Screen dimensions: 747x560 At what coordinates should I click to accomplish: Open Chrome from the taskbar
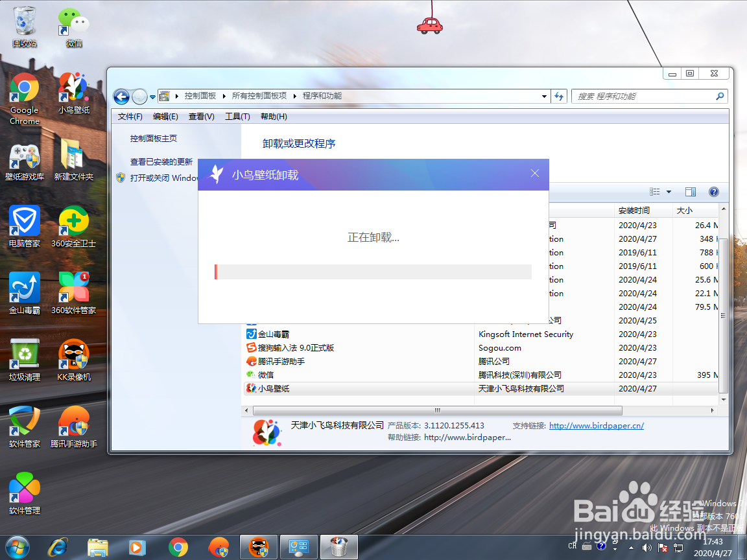tap(178, 547)
